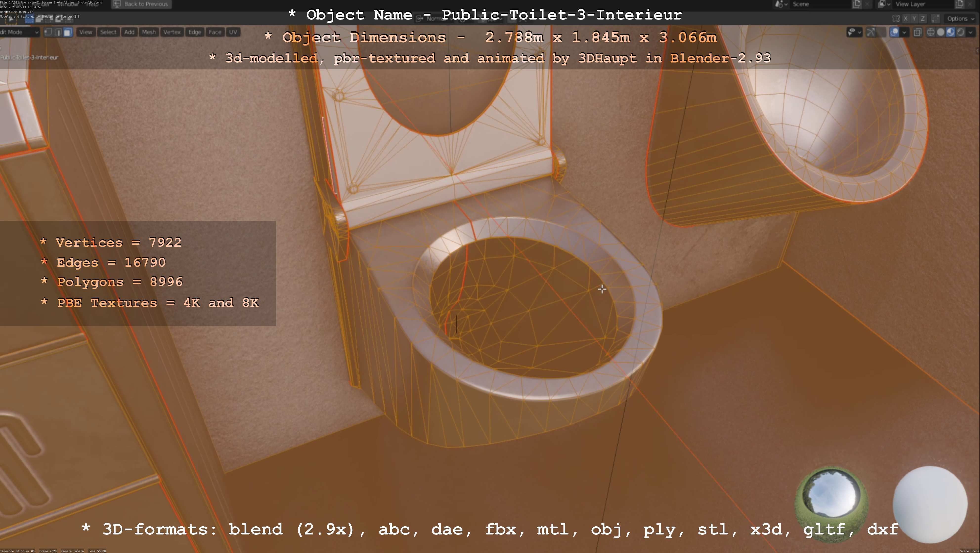Click the new scene icon

(857, 4)
